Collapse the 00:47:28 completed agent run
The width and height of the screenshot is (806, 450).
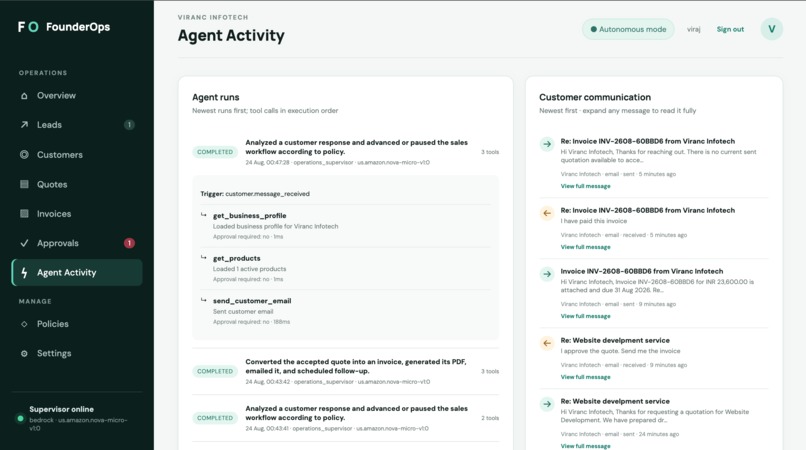pyautogui.click(x=345, y=152)
